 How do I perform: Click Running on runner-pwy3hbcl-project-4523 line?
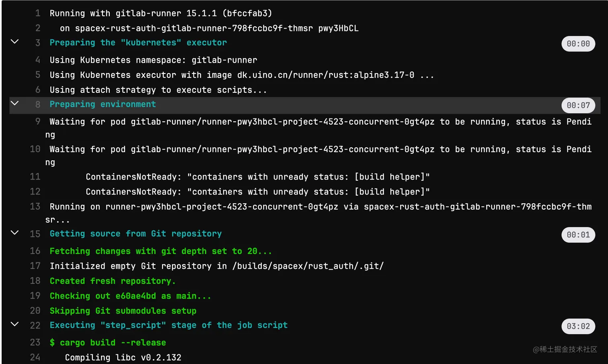tap(318, 213)
